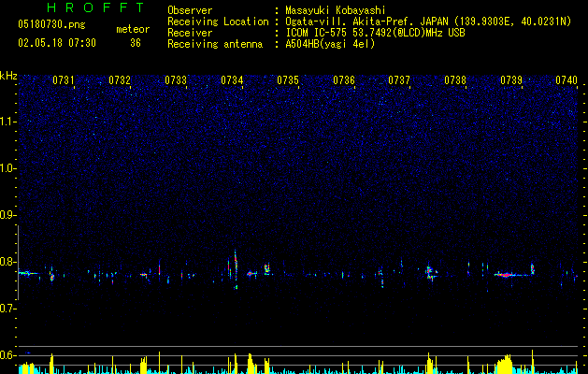Click the meteor count value 36
The width and height of the screenshot is (588, 374).
(136, 43)
